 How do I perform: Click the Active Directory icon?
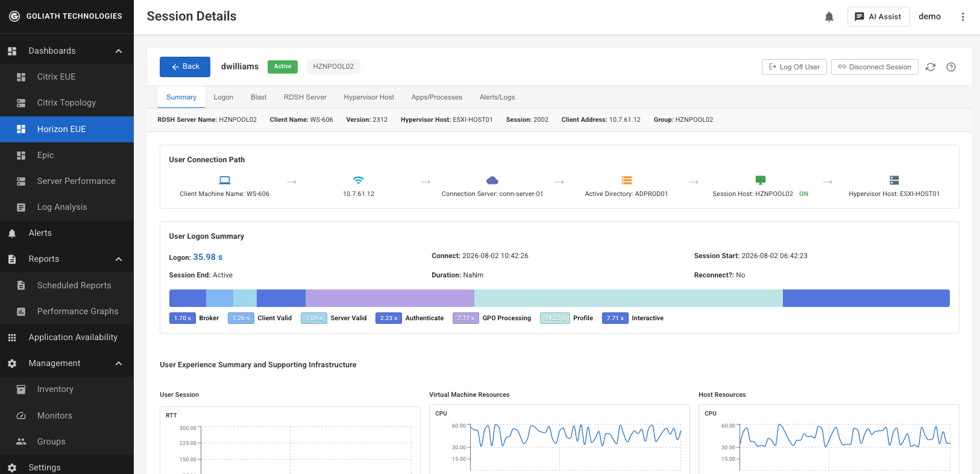click(627, 180)
